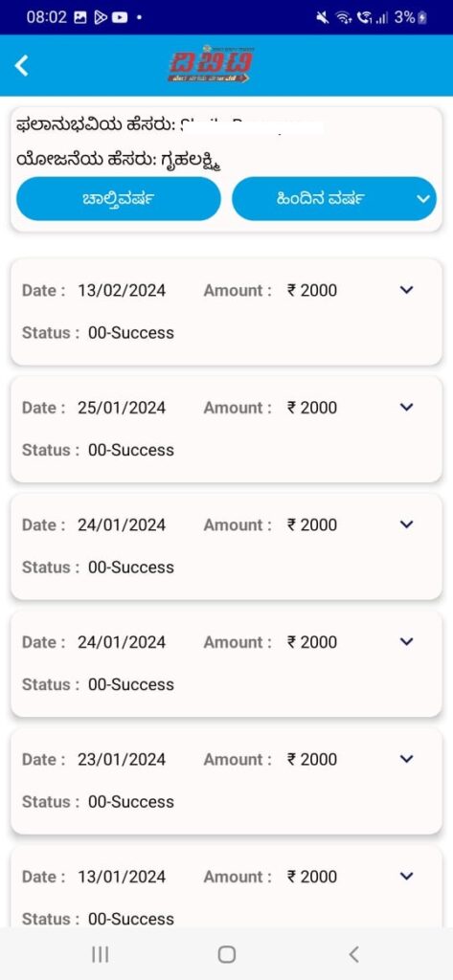The height and width of the screenshot is (980, 453).
Task: Tap the DBT app logo
Action: [211, 64]
